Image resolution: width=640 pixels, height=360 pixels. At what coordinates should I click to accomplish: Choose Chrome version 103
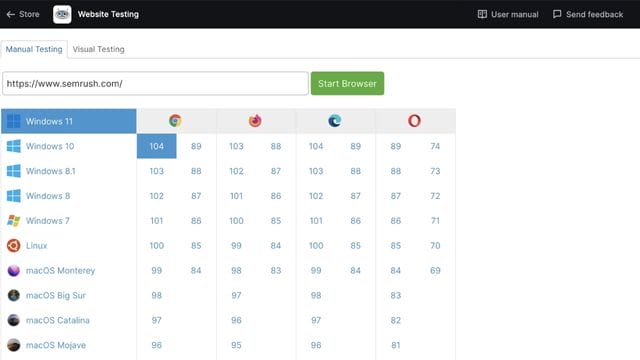157,171
